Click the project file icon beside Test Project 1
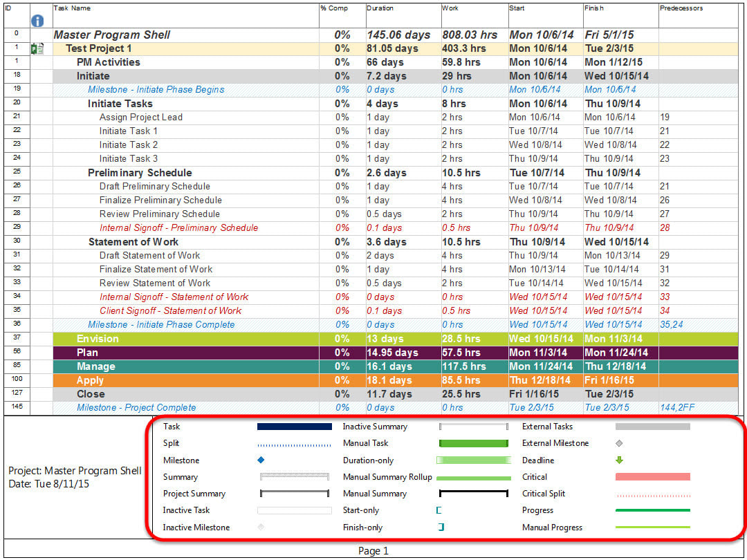747x560 pixels. click(37, 48)
